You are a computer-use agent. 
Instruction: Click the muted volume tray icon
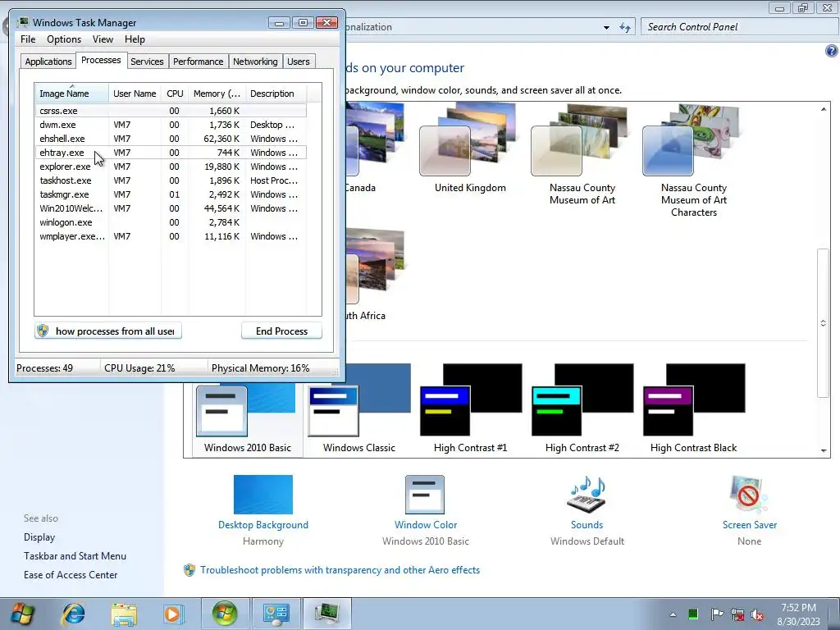pyautogui.click(x=757, y=614)
